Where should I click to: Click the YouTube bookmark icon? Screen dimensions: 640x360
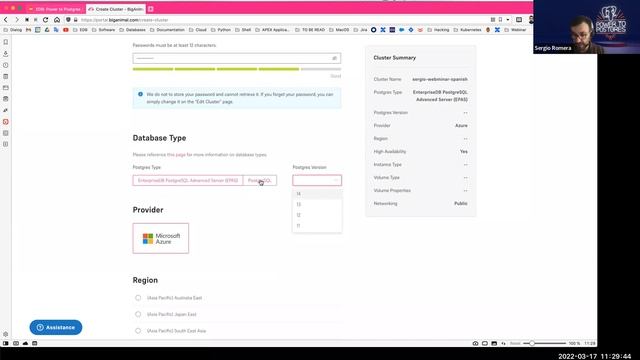pos(66,30)
